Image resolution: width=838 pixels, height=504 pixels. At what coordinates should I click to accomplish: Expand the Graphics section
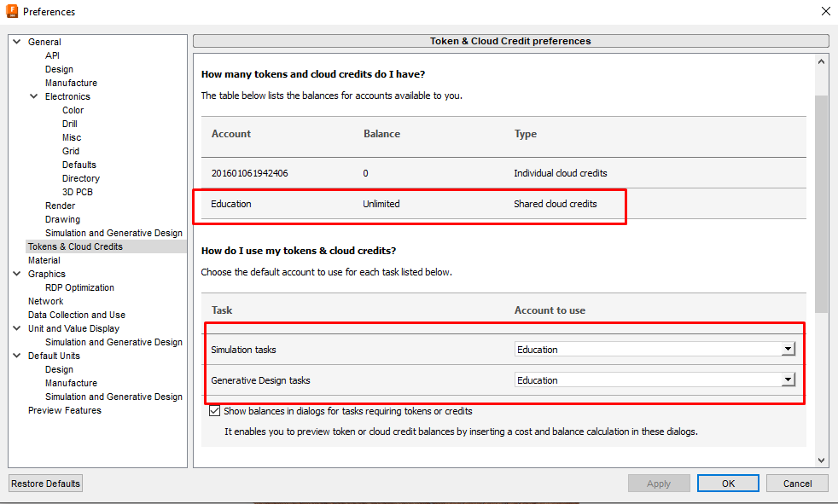pos(15,273)
